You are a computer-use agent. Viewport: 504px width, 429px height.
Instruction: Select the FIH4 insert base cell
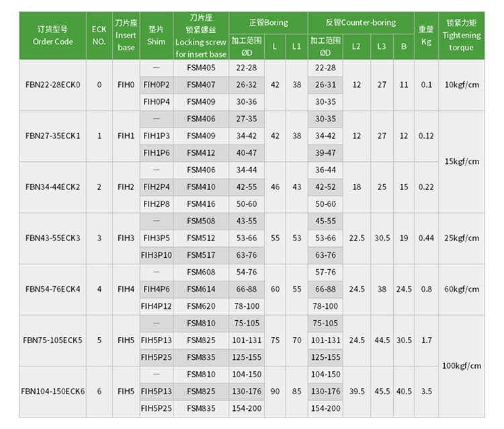pos(126,289)
